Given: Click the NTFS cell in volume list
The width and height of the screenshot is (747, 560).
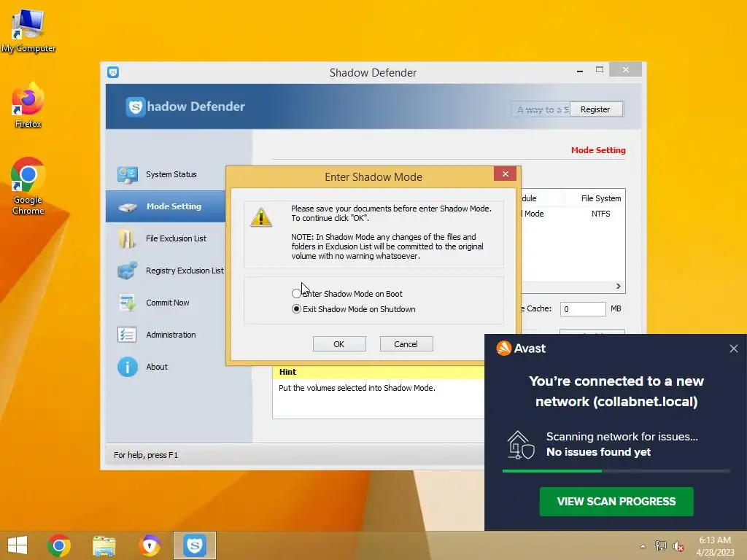Looking at the screenshot, I should (x=601, y=214).
